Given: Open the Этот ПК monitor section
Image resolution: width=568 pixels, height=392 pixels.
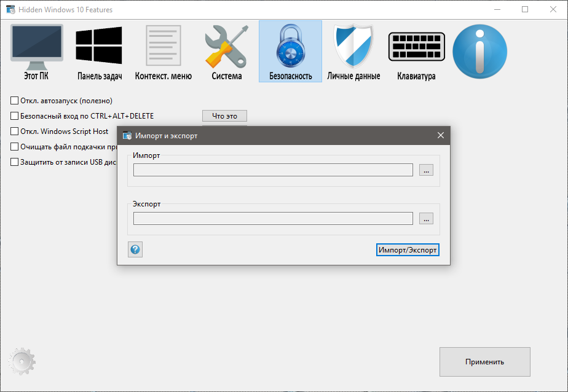Looking at the screenshot, I should click(36, 52).
